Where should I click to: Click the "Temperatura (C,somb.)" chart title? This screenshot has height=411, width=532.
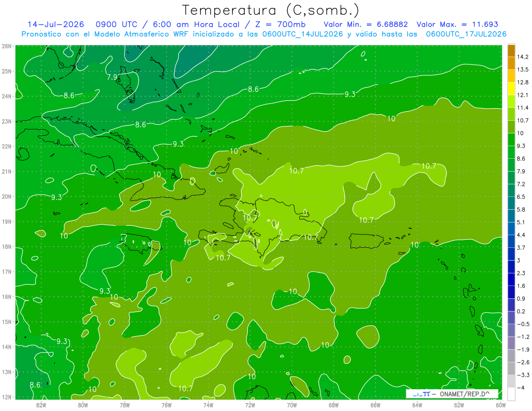coord(271,10)
